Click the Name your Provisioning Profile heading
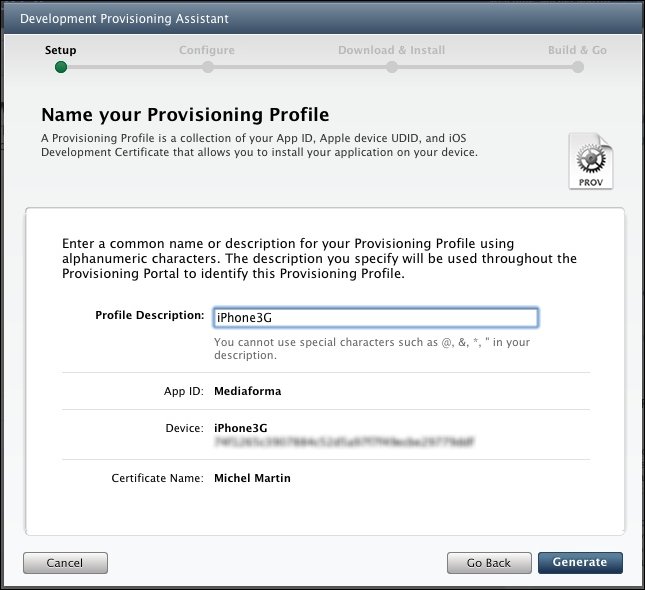645x590 pixels. [x=185, y=115]
